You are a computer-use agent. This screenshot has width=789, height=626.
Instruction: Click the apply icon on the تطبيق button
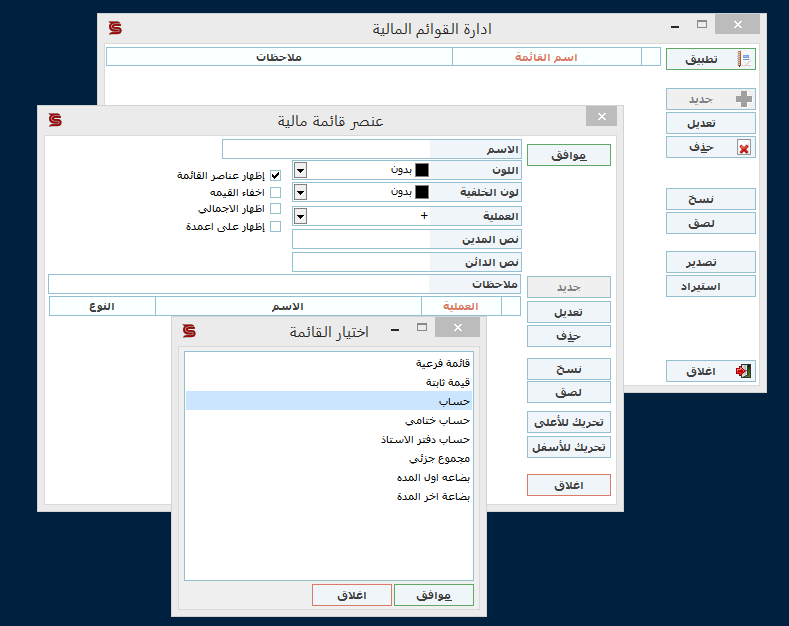click(x=744, y=59)
